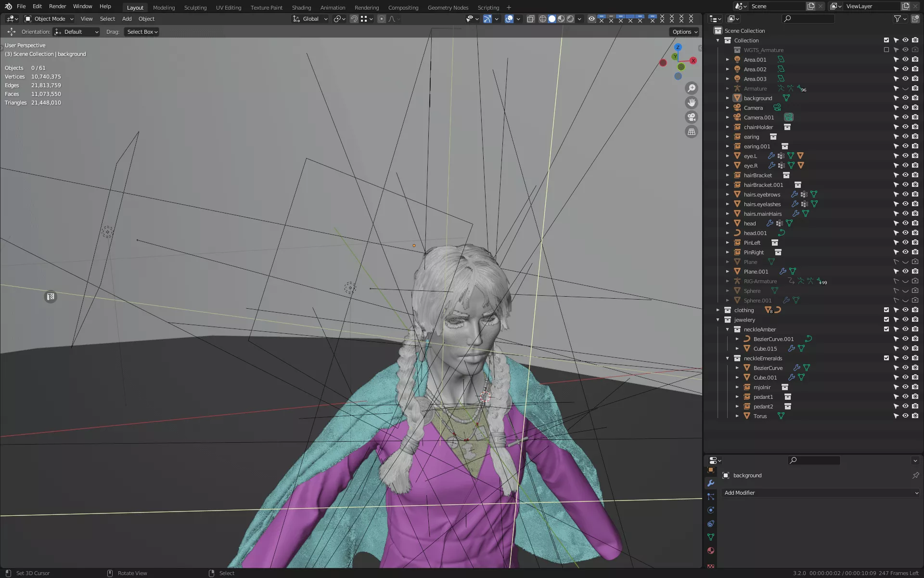Switch to the Sculpting workspace tab

point(195,8)
